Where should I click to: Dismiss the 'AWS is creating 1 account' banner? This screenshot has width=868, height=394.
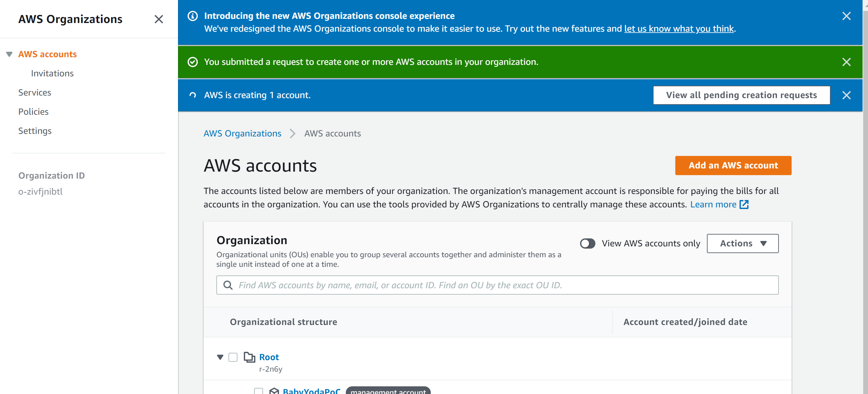[x=846, y=95]
